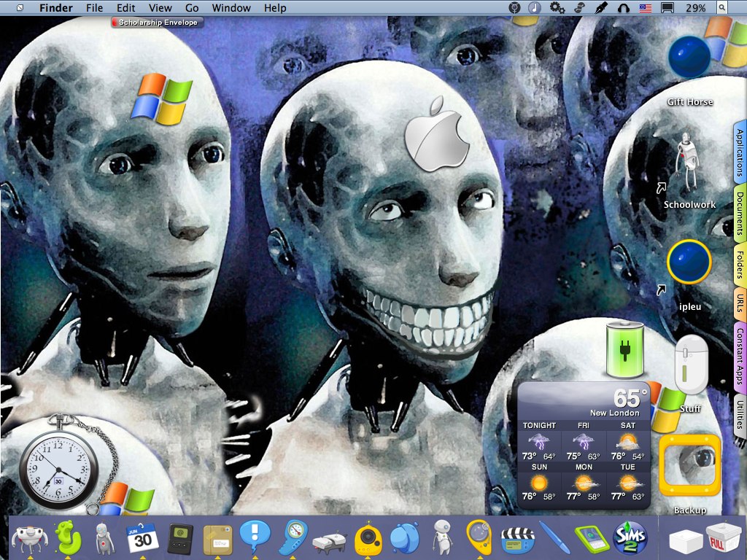Open the Edit menu
Screen dimensions: 747x560
coord(125,8)
